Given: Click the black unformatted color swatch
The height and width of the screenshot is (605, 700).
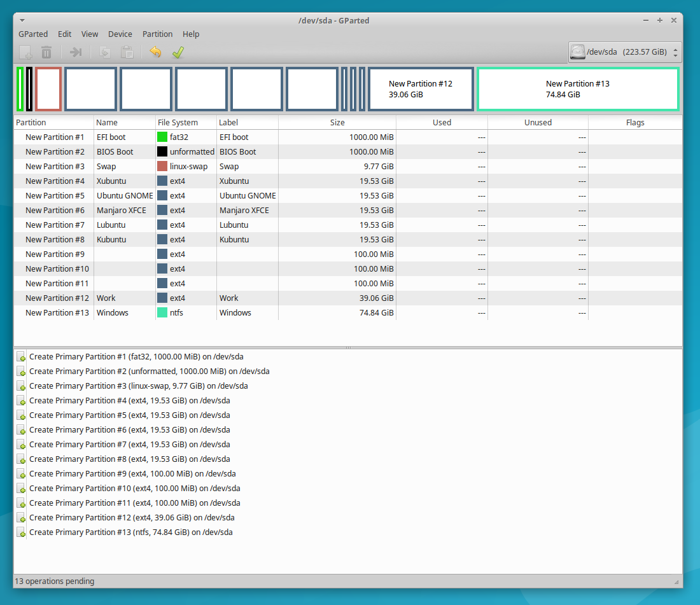Looking at the screenshot, I should [162, 151].
